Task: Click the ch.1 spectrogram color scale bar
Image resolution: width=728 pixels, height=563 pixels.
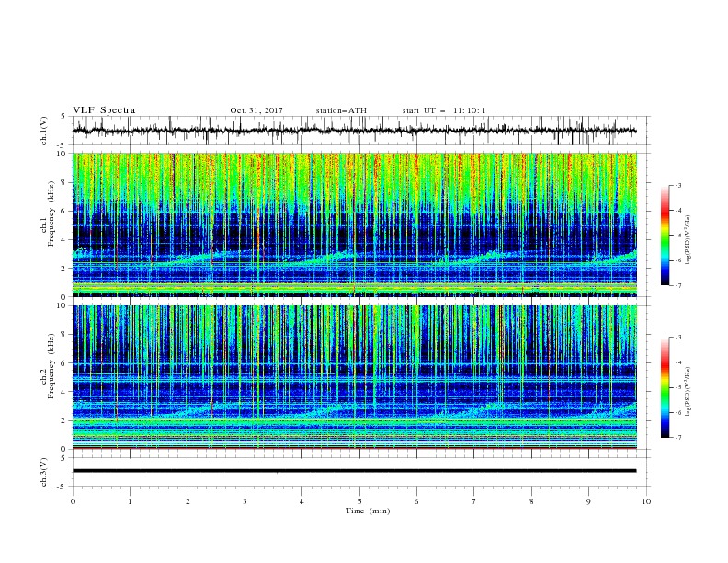Action: (665, 236)
